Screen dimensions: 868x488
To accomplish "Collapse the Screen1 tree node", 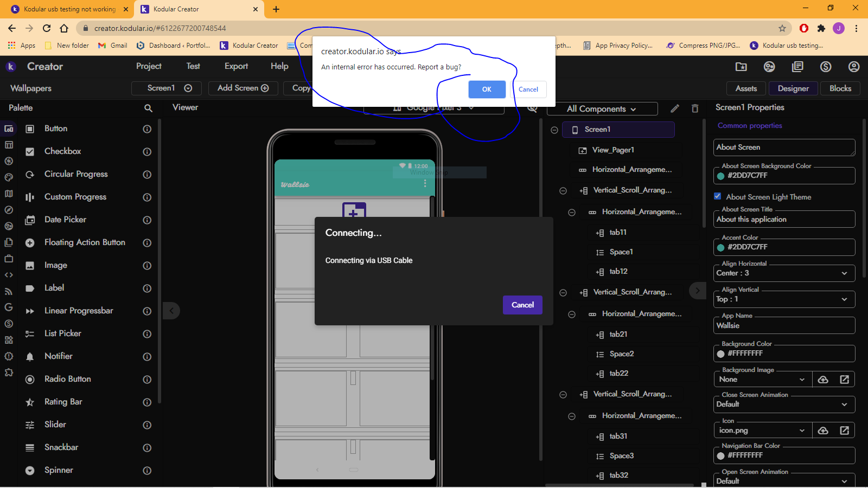I will (x=554, y=130).
